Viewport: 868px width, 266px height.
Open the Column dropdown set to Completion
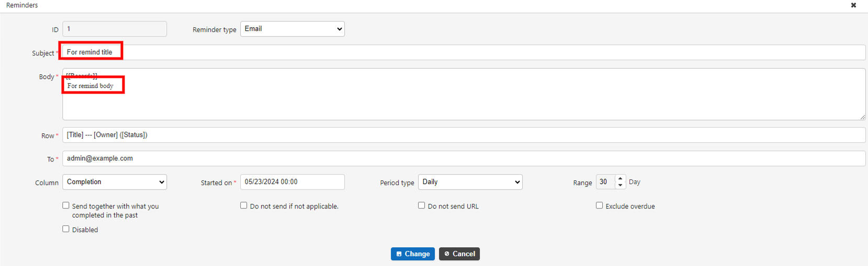click(115, 182)
